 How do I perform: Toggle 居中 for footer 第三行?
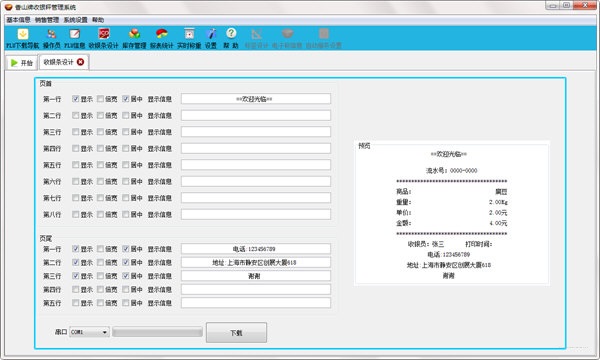click(x=126, y=275)
